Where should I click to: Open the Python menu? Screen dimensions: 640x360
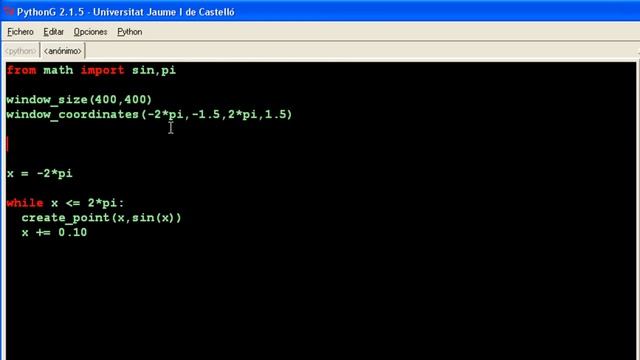(129, 32)
